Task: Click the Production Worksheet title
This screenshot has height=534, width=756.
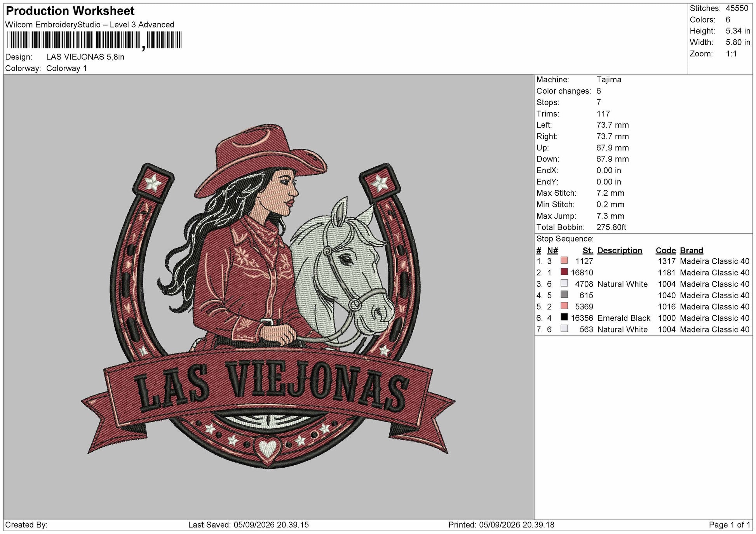Action: [x=70, y=11]
